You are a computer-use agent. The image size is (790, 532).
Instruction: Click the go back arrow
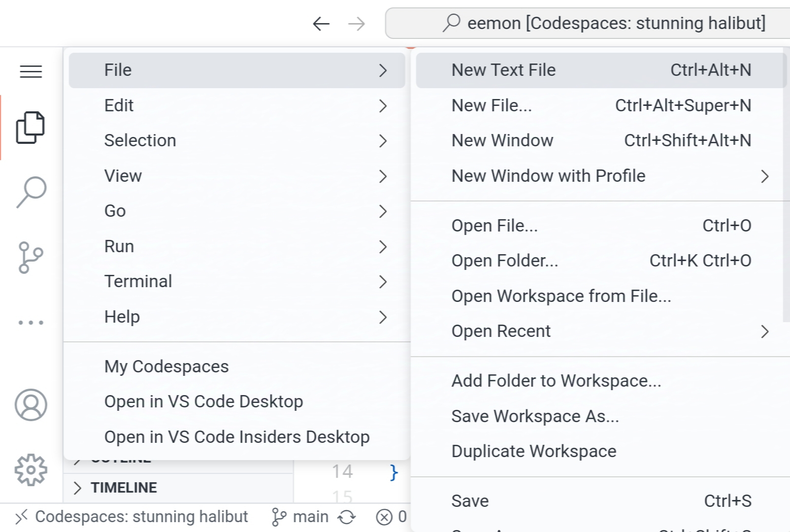(x=321, y=24)
